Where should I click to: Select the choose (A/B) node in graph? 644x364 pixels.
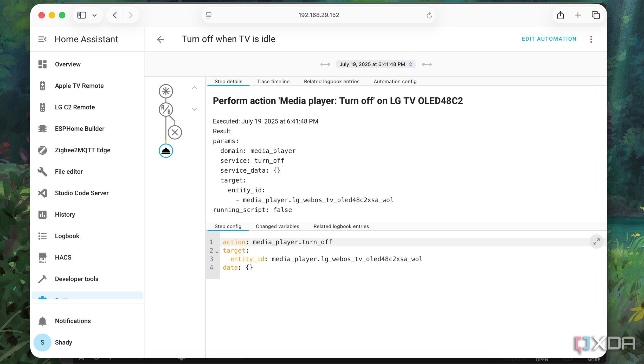pyautogui.click(x=166, y=109)
